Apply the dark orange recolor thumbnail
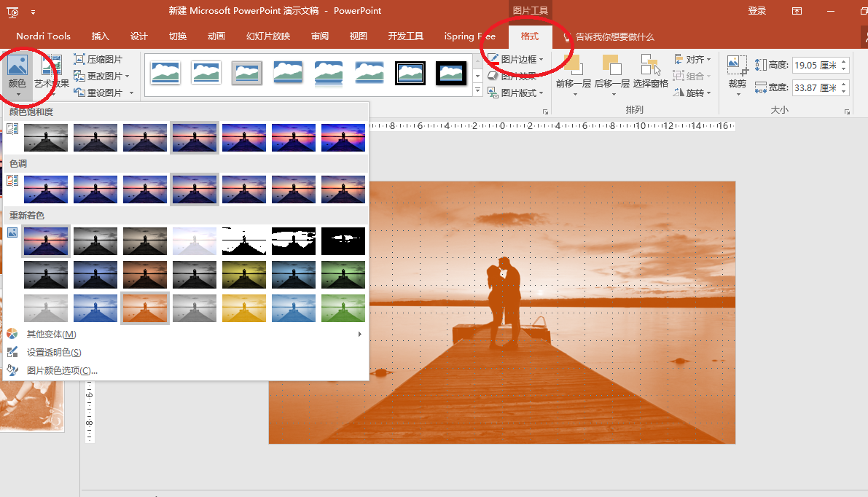 (145, 275)
